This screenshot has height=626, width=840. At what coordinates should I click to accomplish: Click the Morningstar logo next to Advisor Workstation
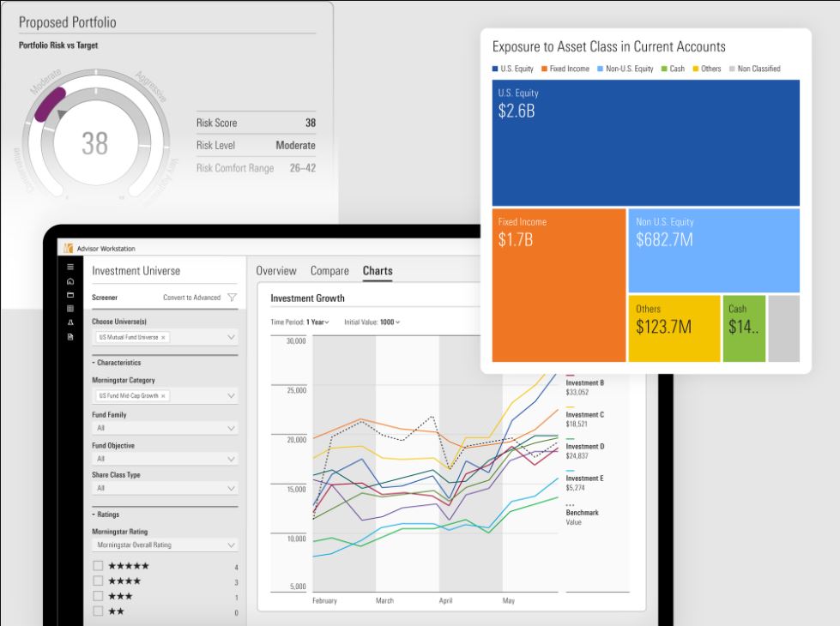coord(67,248)
